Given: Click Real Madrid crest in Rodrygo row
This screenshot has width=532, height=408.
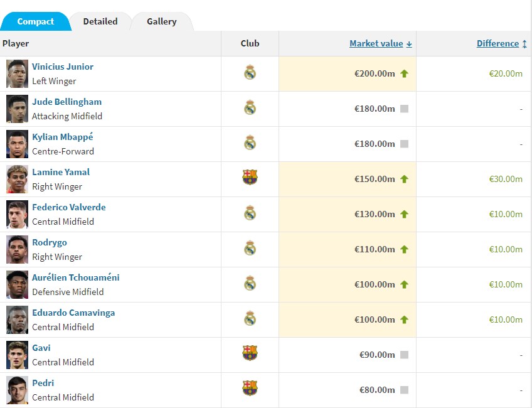Looking at the screenshot, I should point(250,248).
